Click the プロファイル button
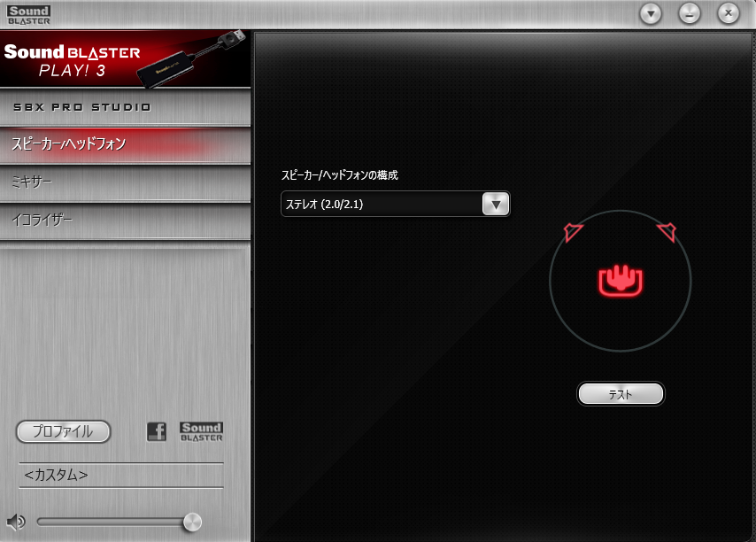The width and height of the screenshot is (756, 542). [63, 431]
